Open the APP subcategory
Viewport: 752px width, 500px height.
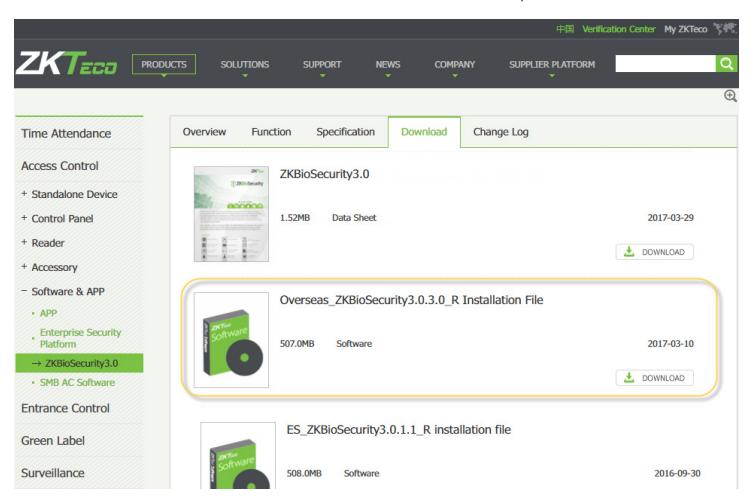click(x=48, y=314)
